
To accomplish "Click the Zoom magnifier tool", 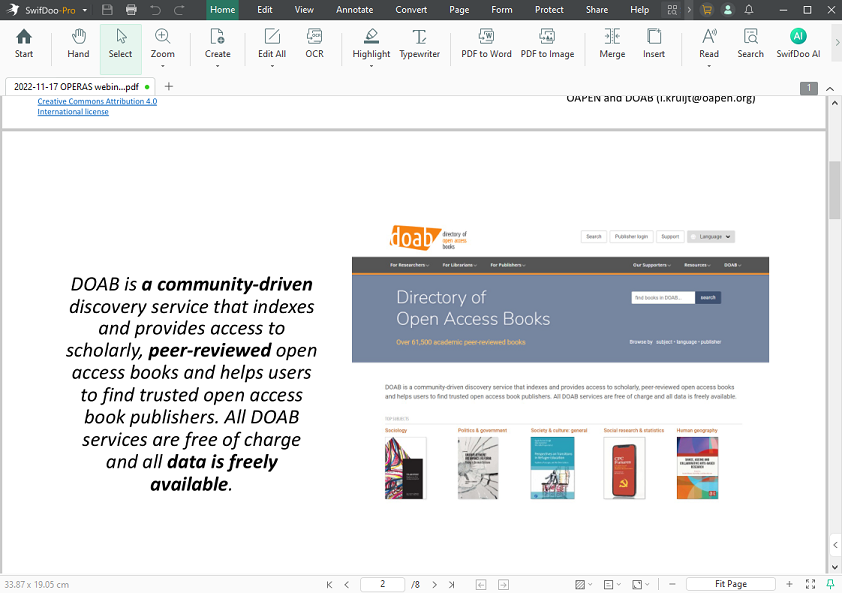I will pyautogui.click(x=162, y=44).
